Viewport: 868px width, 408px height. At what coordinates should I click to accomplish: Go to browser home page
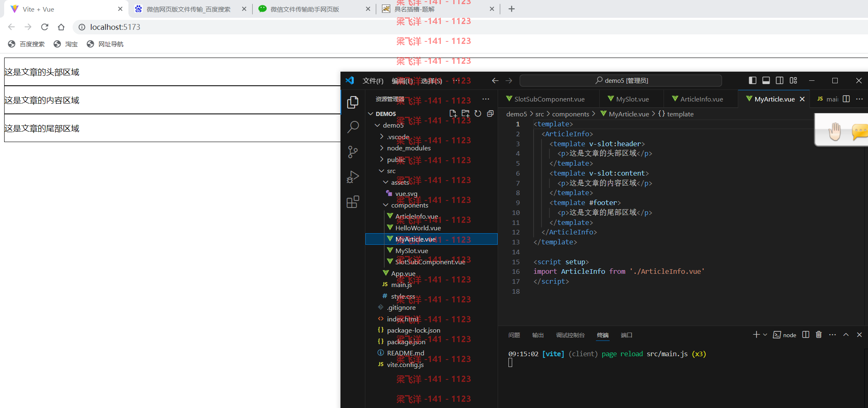coord(61,27)
